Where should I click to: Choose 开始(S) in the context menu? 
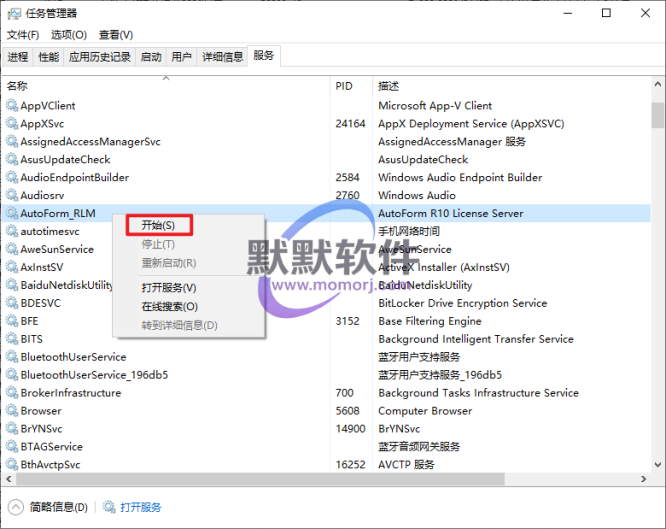(x=158, y=225)
